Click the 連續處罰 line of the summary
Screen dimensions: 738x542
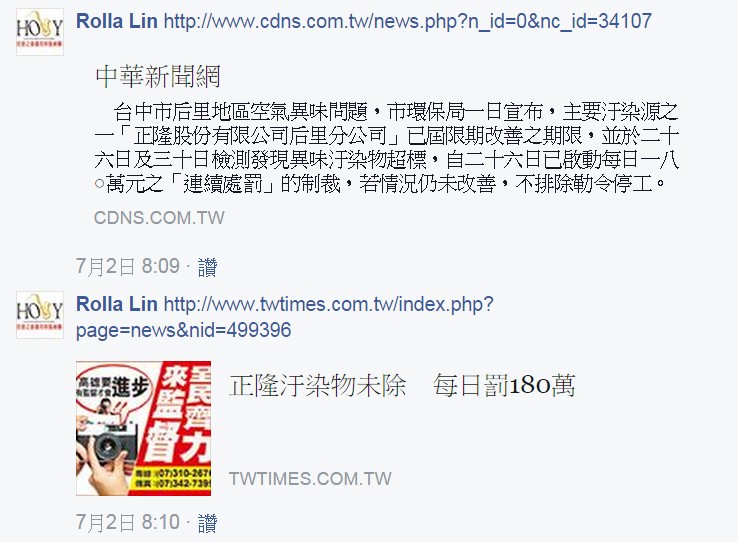click(x=380, y=184)
